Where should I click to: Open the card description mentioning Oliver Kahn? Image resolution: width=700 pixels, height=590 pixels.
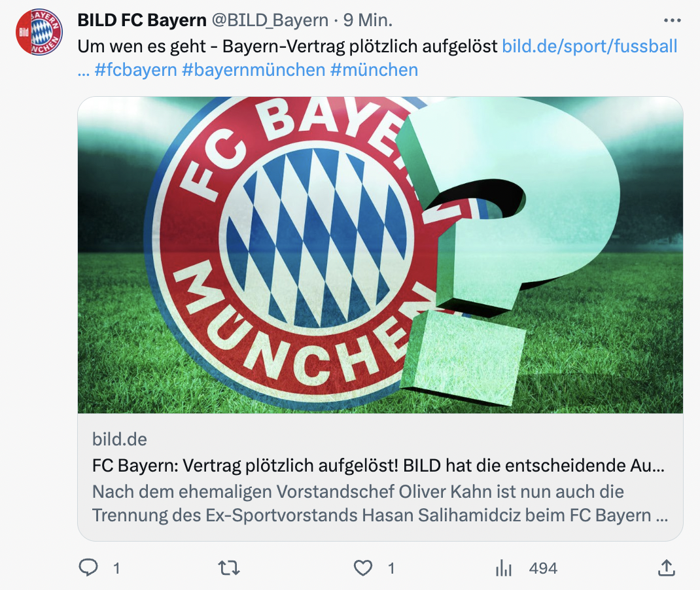point(380,504)
